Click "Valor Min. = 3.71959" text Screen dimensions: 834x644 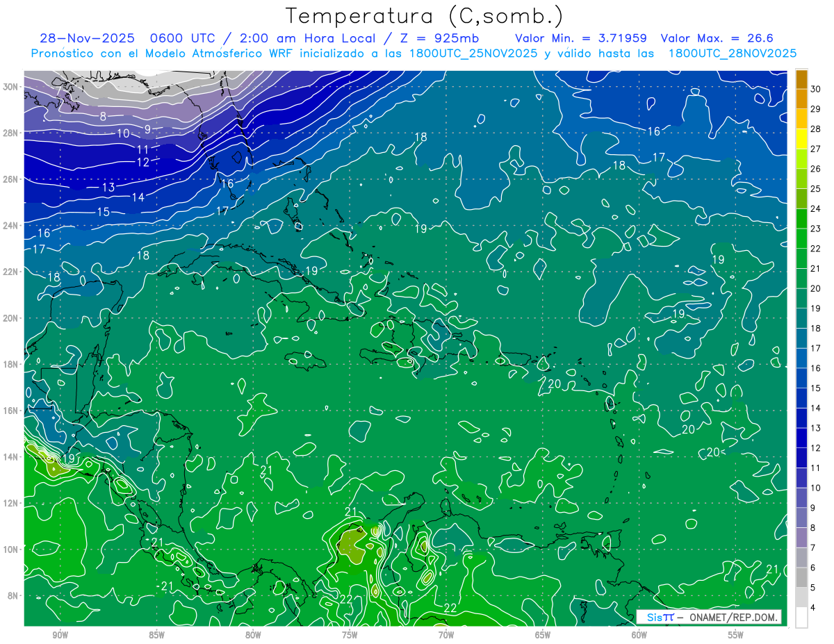[x=580, y=38]
